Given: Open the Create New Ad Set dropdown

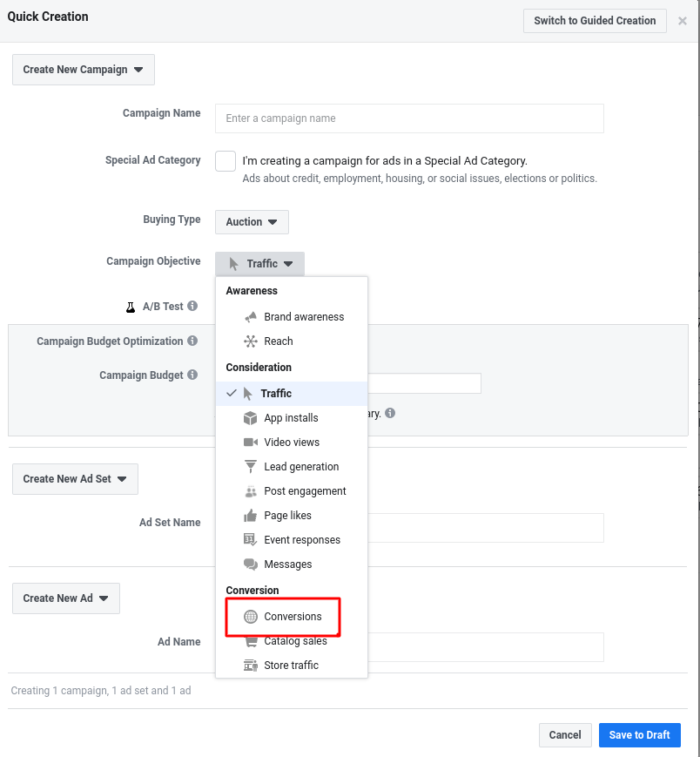Looking at the screenshot, I should coord(75,479).
